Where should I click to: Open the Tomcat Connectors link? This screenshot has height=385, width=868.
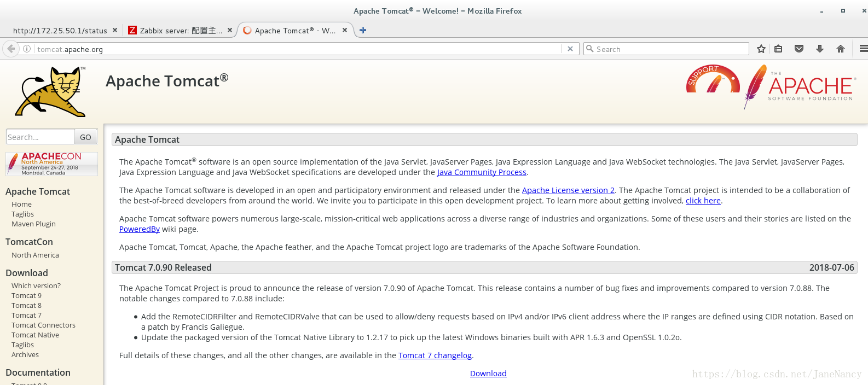tap(43, 325)
